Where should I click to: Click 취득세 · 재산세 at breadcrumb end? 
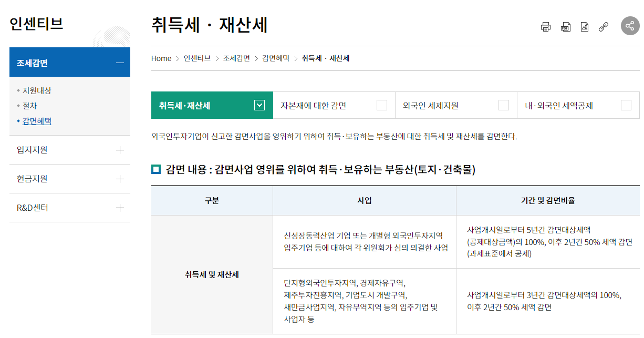[x=326, y=58]
